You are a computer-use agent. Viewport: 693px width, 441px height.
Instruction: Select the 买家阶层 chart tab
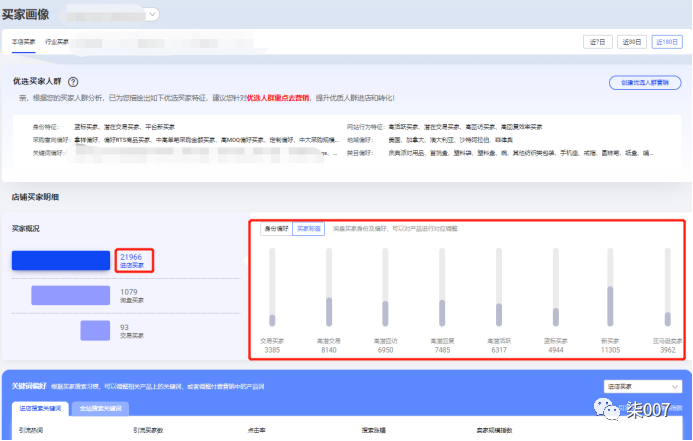click(x=309, y=228)
